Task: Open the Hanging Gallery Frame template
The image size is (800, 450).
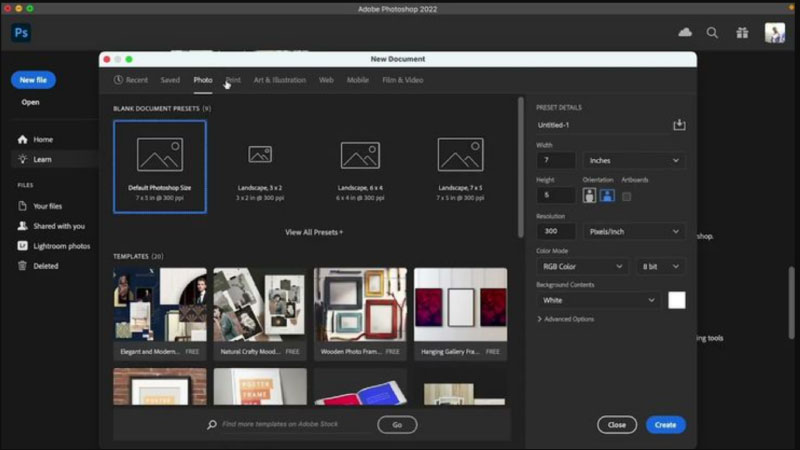Action: click(460, 314)
